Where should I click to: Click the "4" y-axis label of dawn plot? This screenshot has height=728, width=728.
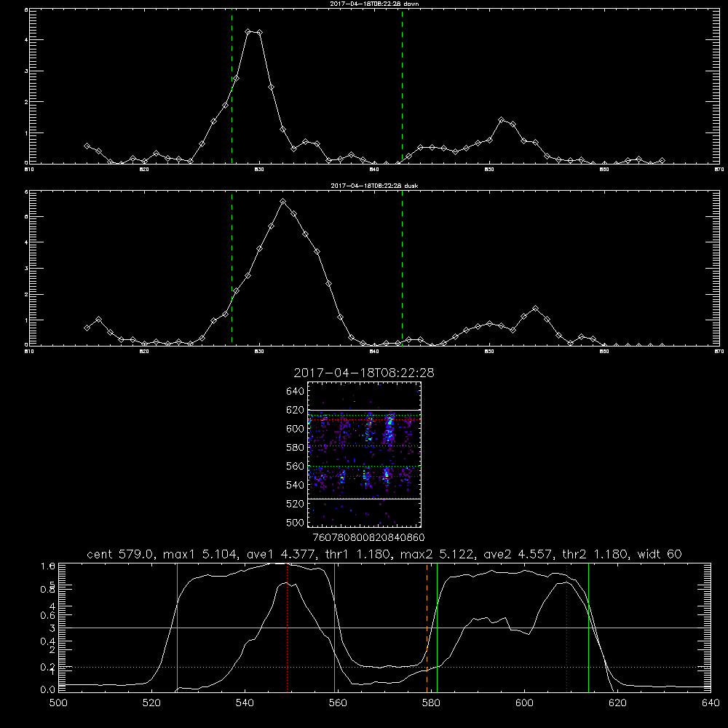26,40
